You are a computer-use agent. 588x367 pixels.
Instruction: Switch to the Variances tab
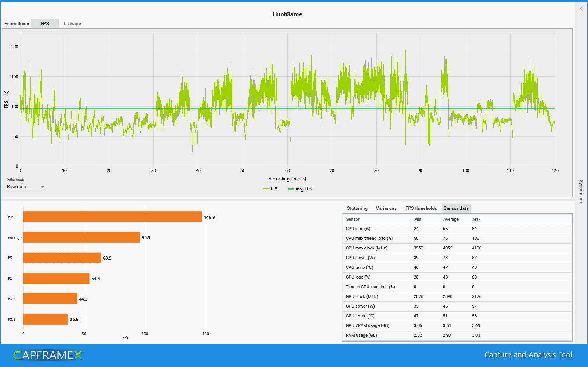pos(386,208)
